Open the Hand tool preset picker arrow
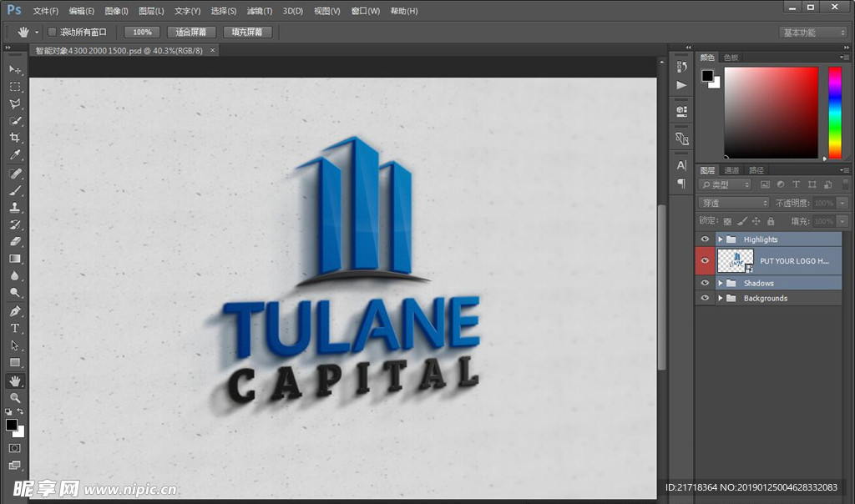Image resolution: width=855 pixels, height=504 pixels. point(37,33)
